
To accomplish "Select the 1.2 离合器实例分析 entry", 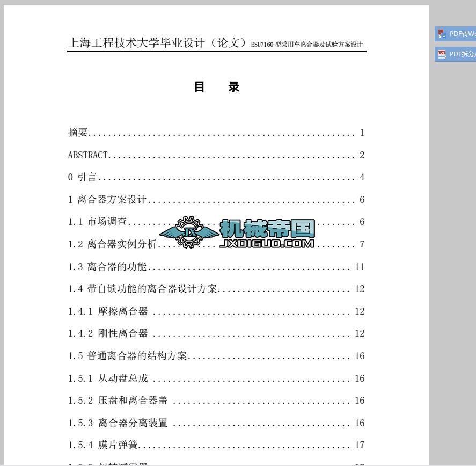I will click(x=216, y=244).
